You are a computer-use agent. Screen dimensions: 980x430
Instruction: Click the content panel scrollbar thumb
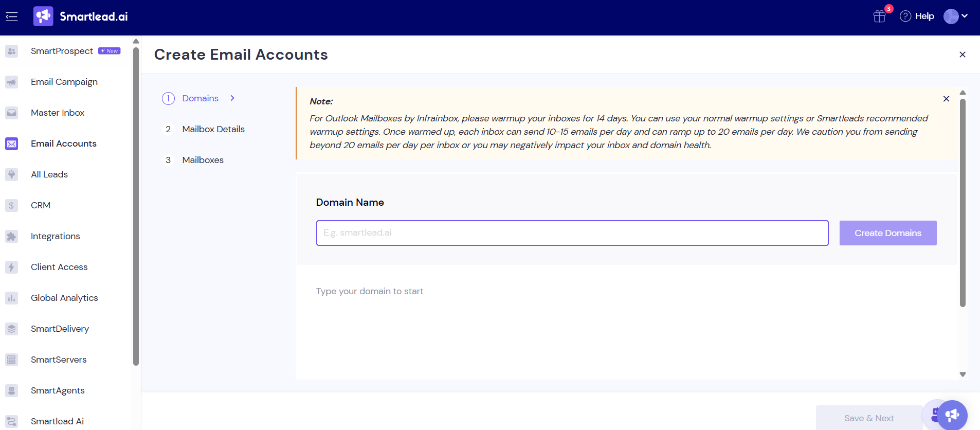click(x=963, y=203)
